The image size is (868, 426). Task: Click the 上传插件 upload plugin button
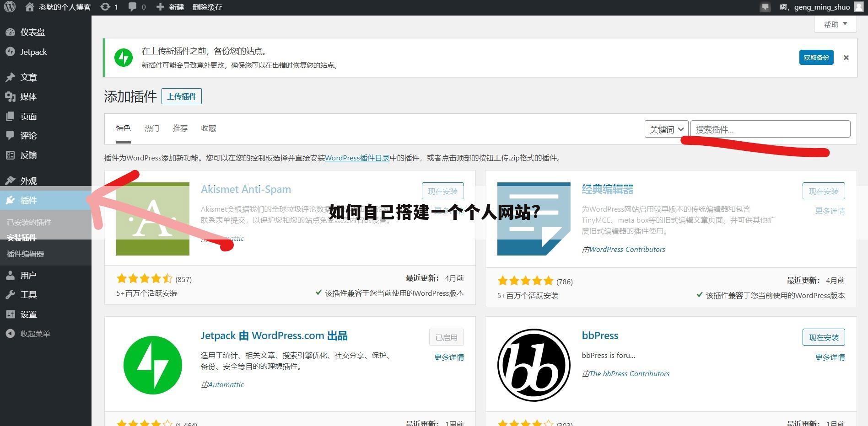[x=181, y=96]
